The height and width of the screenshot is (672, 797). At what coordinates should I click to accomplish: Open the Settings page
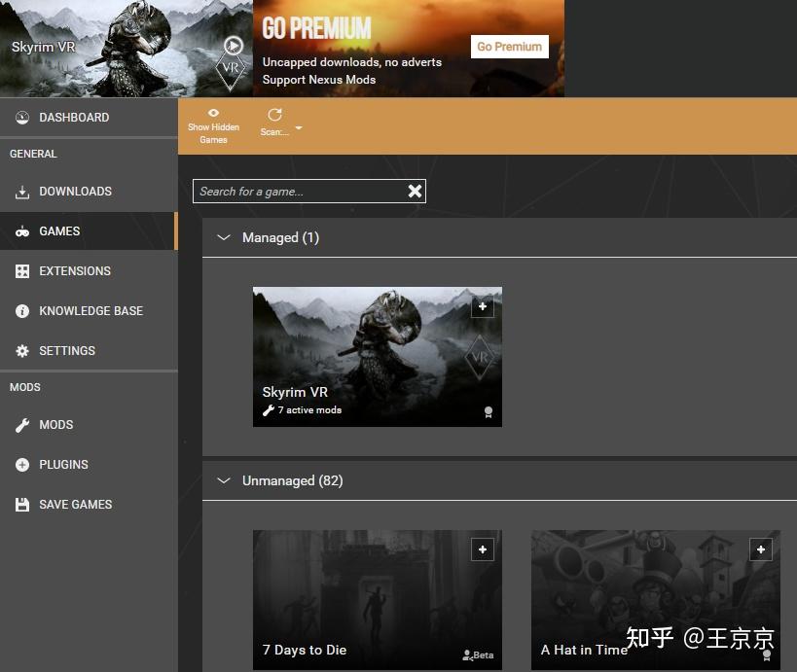89,351
